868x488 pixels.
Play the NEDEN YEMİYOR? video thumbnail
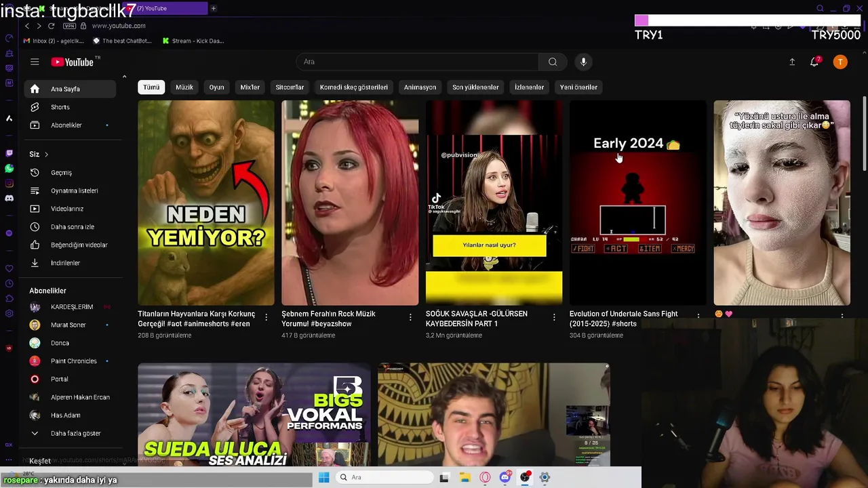point(206,203)
